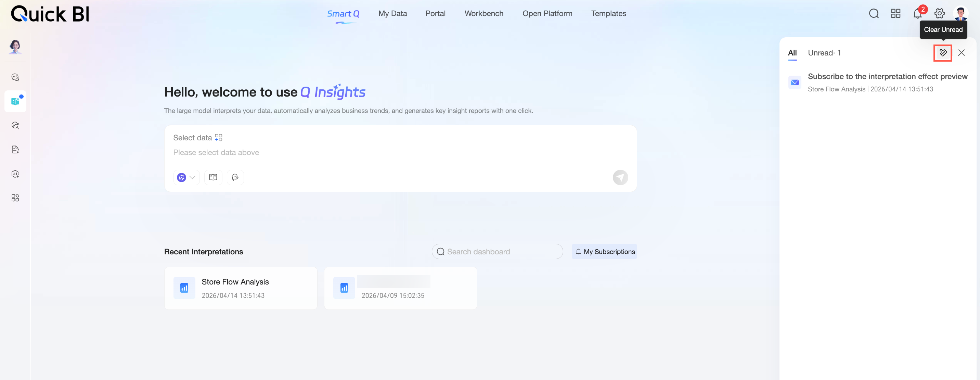The height and width of the screenshot is (380, 980).
Task: Open the search analysis sidebar icon
Action: [x=15, y=126]
